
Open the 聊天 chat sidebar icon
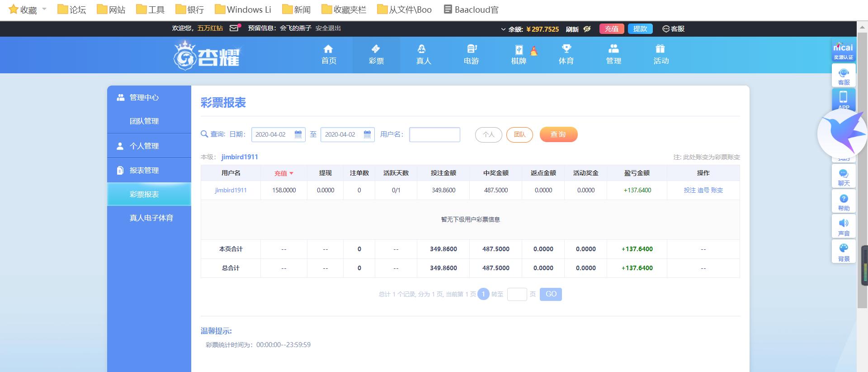[x=844, y=177]
